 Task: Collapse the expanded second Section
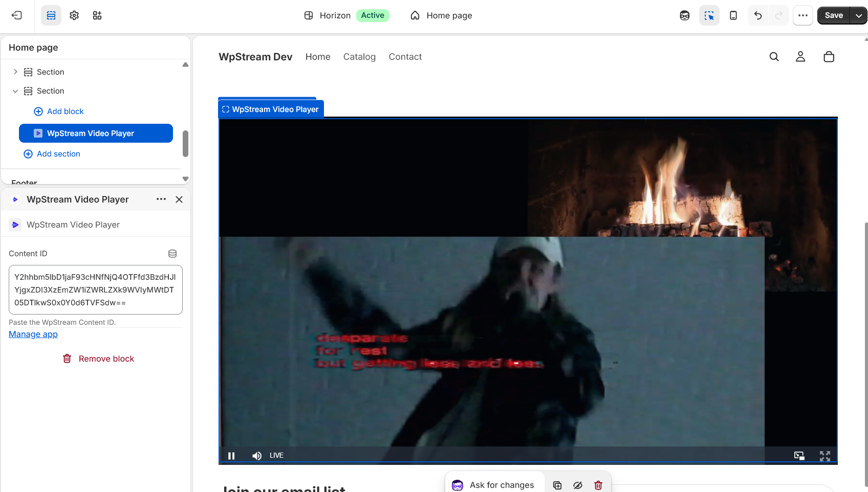pos(15,91)
